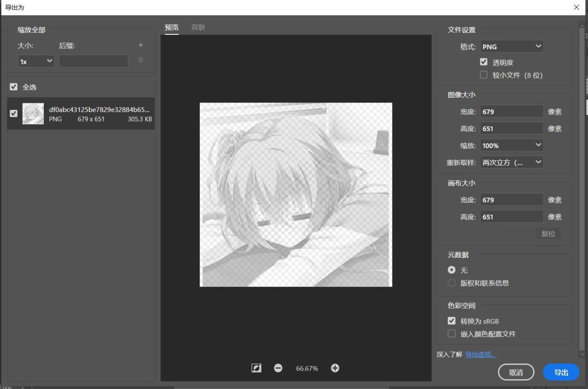Uncheck 转换为 sRGB
The image size is (588, 389).
pos(452,321)
